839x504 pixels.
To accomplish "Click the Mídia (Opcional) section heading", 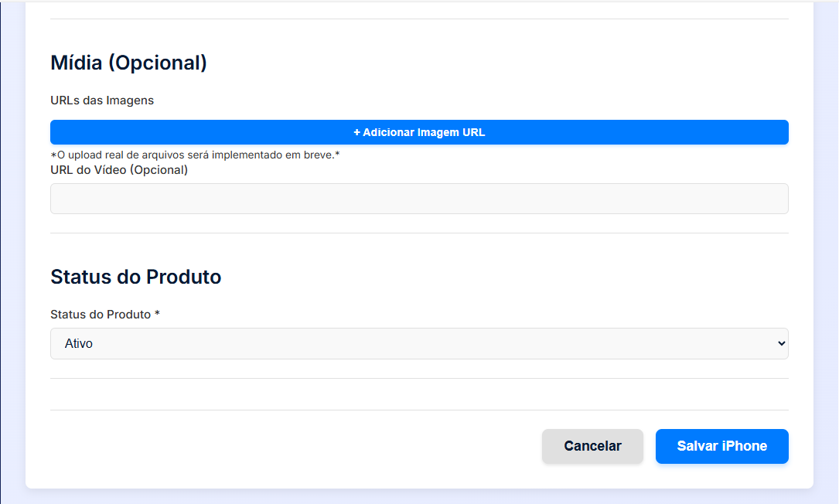I will point(129,63).
